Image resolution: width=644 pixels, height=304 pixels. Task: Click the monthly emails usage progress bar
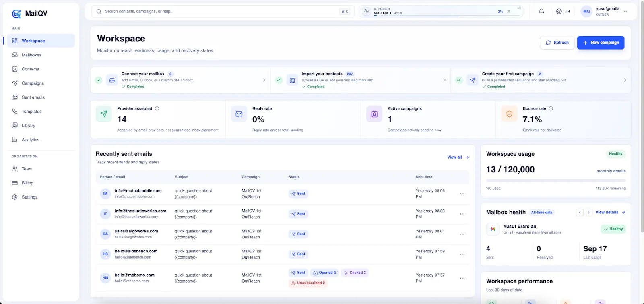pos(556,180)
